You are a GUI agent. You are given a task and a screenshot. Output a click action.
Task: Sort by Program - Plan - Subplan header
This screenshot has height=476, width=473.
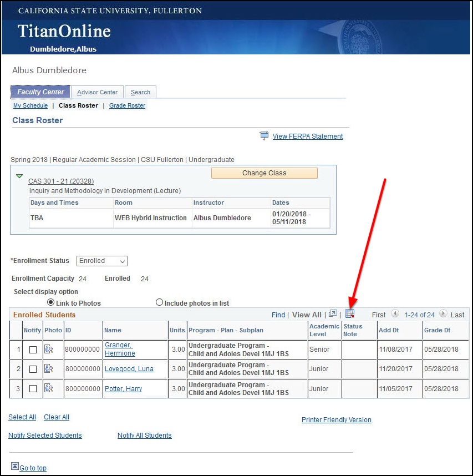click(226, 330)
